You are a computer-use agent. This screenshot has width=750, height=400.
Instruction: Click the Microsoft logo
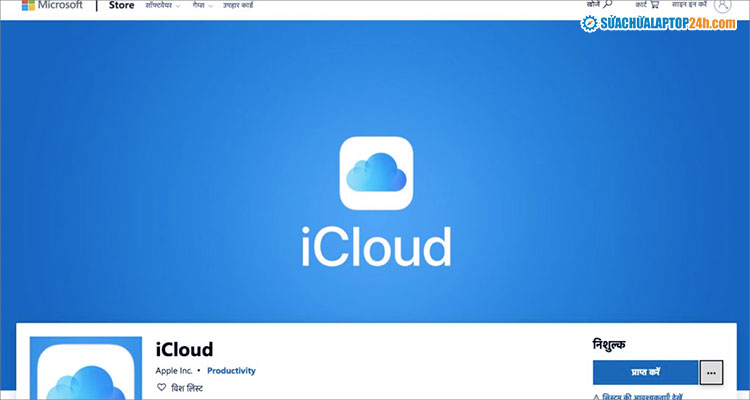coord(52,5)
